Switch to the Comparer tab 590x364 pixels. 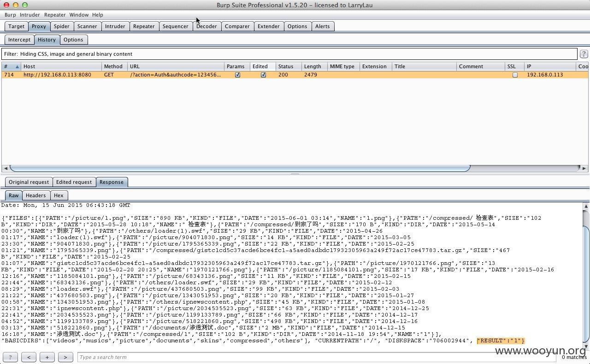pyautogui.click(x=237, y=26)
